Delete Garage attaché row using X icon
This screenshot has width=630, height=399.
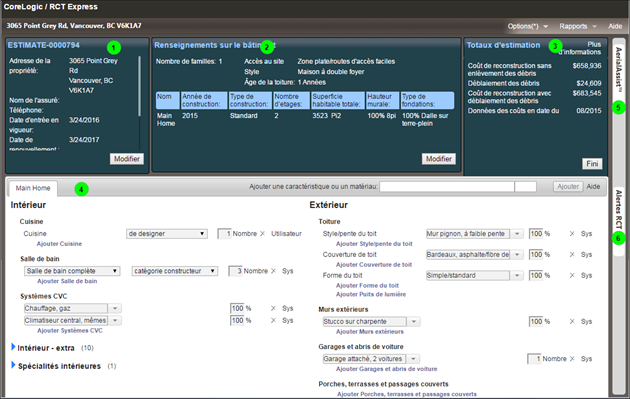(572, 358)
